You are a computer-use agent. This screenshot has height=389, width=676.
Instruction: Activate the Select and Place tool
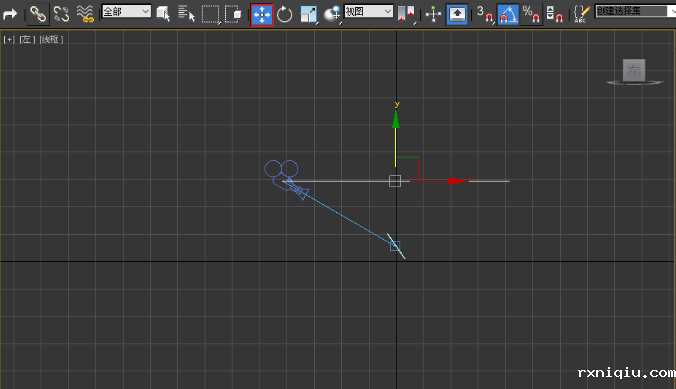tap(332, 15)
